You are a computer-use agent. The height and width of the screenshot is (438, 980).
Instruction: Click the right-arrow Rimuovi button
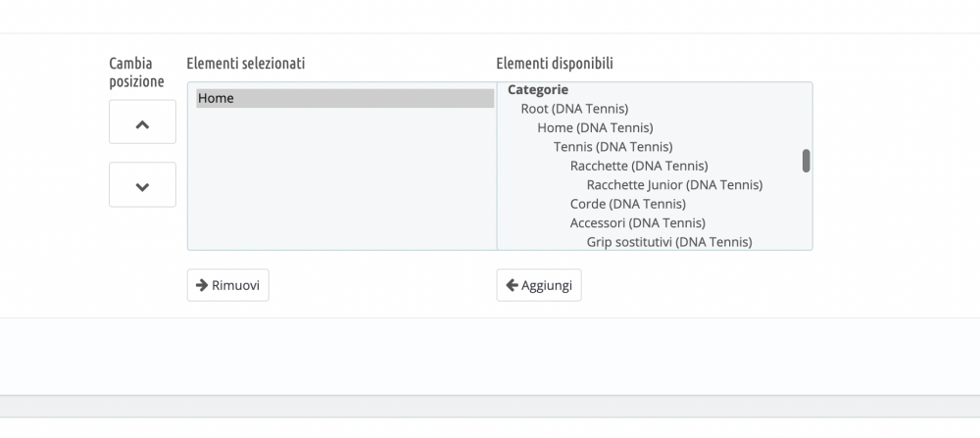tap(227, 285)
